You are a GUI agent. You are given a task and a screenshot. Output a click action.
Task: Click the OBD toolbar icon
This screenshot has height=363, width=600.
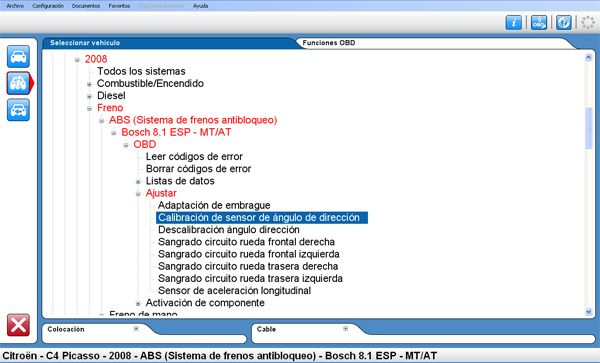[x=539, y=23]
